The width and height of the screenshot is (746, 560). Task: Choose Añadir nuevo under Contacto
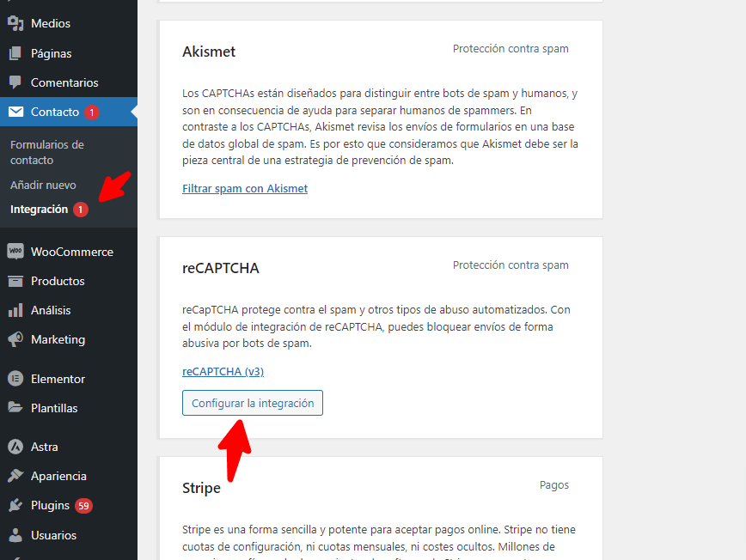43,185
